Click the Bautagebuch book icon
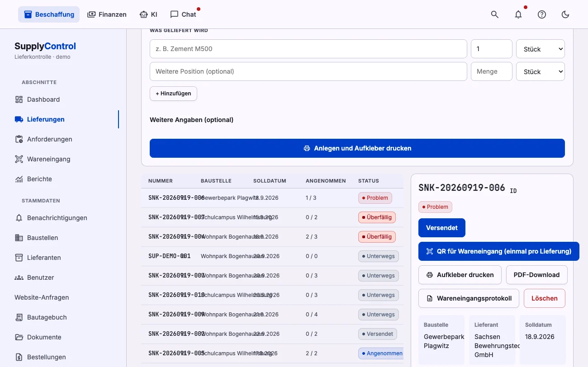 coord(19,317)
